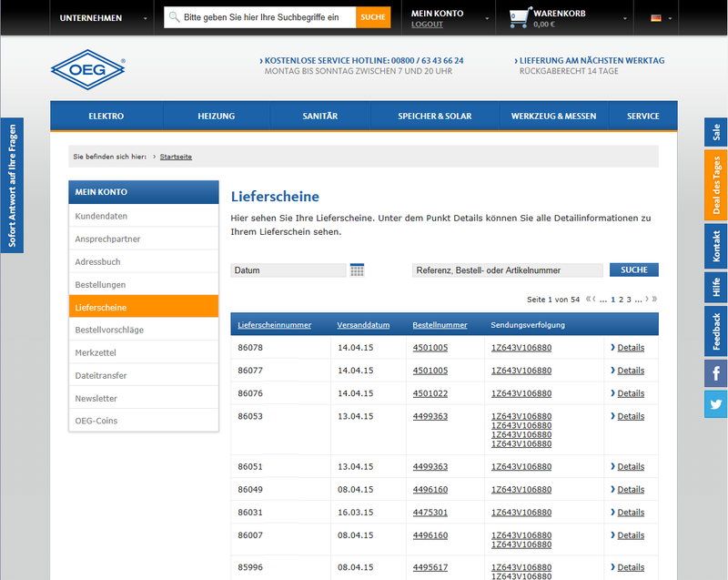
Task: Go to page 2 of results
Action: (621, 299)
